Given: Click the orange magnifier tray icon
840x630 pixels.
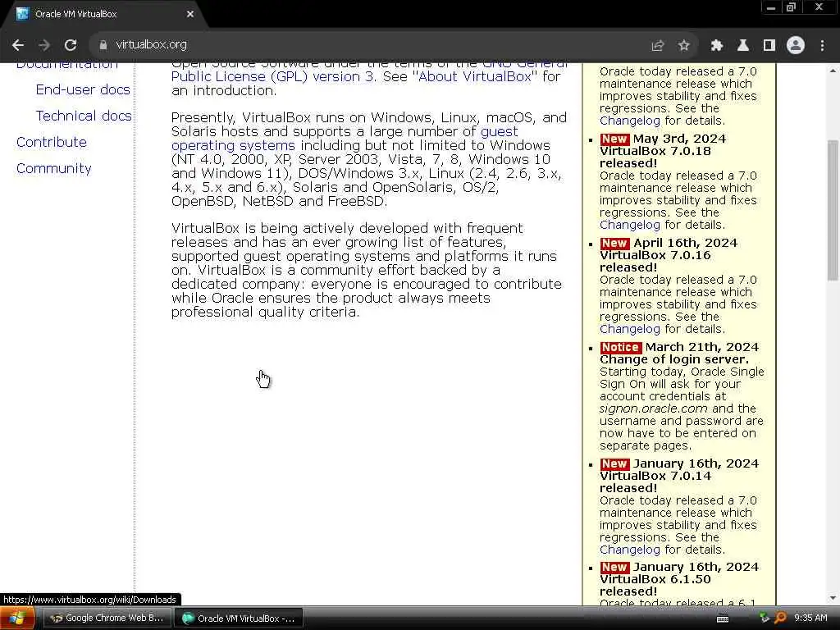Looking at the screenshot, I should 780,619.
